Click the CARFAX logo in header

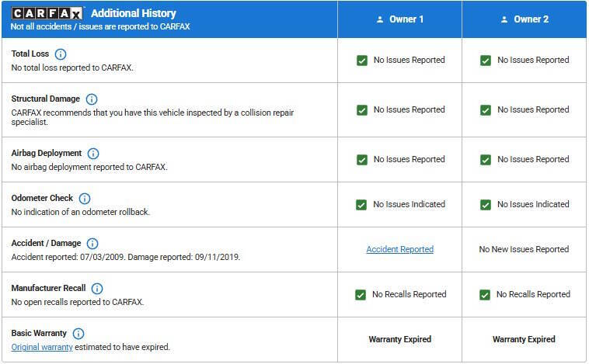(x=47, y=13)
